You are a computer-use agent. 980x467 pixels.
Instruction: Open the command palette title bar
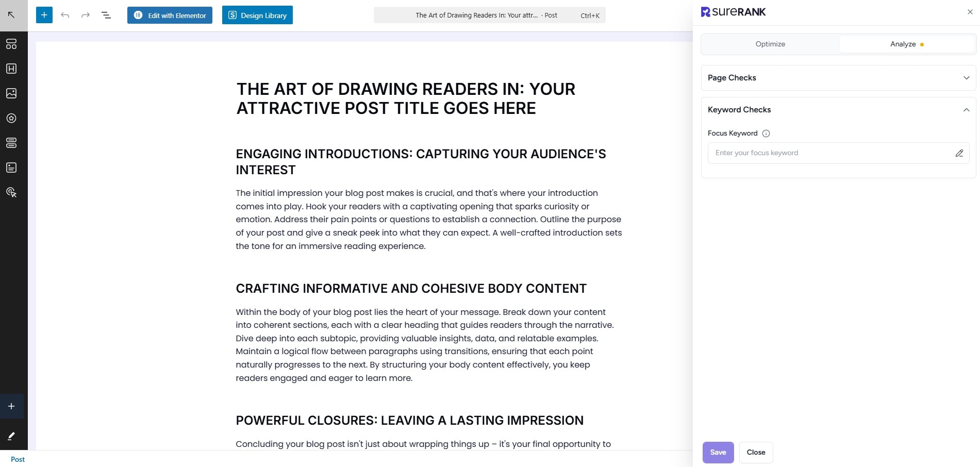click(489, 15)
